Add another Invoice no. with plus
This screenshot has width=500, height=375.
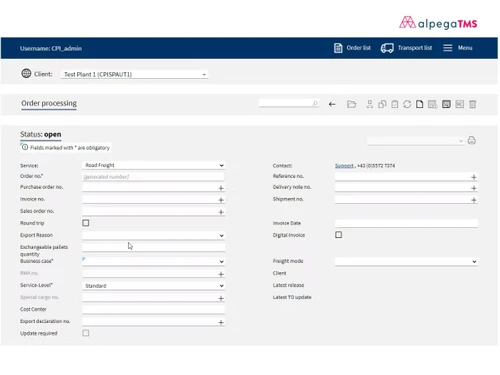(221, 200)
